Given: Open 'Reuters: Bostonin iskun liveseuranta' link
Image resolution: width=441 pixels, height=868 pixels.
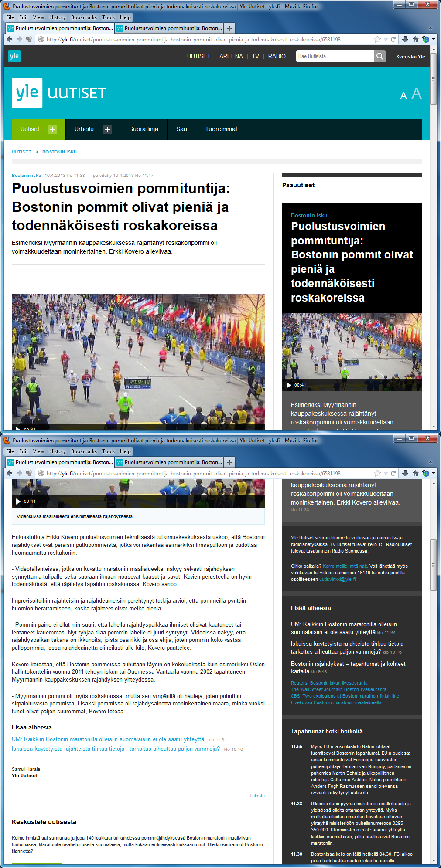Looking at the screenshot, I should click(x=329, y=683).
